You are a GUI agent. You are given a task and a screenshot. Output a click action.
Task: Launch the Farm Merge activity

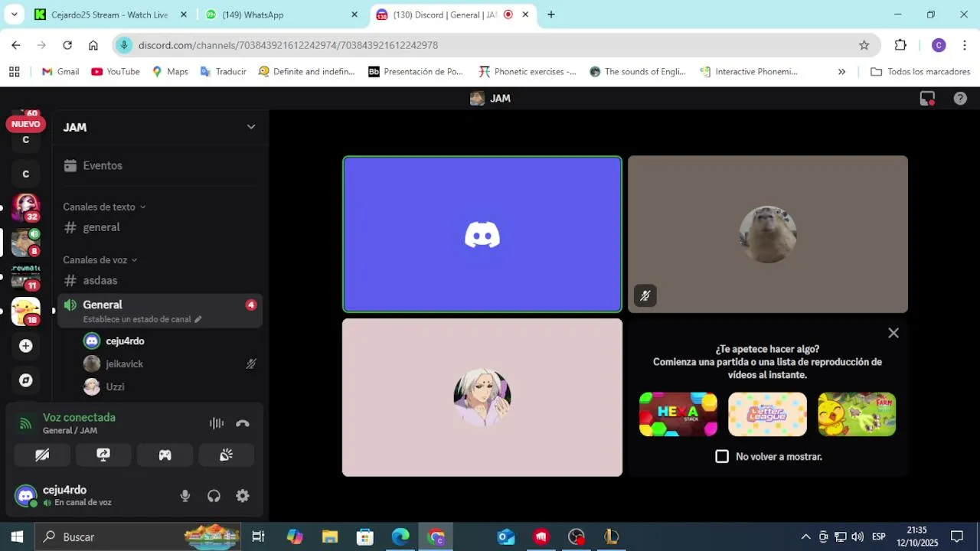857,414
